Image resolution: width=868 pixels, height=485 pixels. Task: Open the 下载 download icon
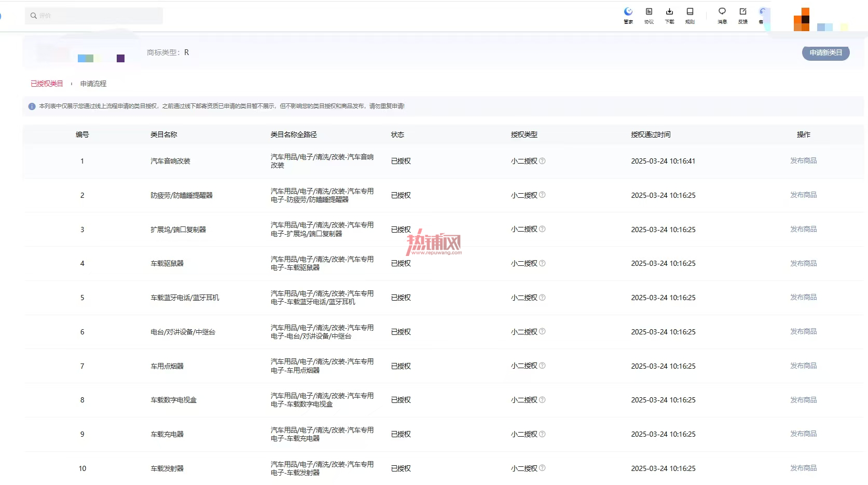pos(669,11)
